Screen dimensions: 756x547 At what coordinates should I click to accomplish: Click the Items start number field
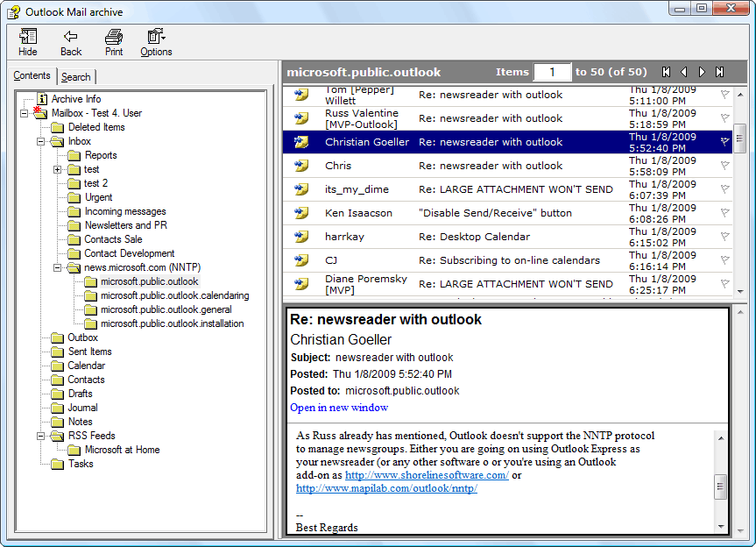pyautogui.click(x=552, y=72)
